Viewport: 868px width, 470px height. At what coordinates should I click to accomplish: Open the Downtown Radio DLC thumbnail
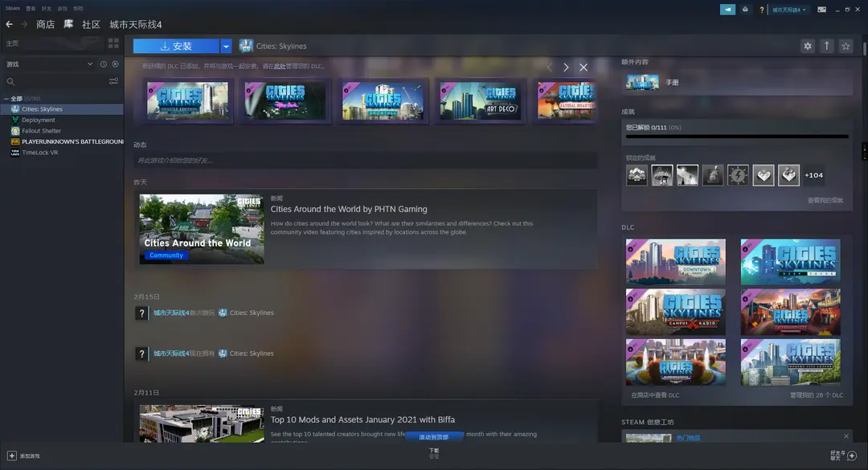point(675,262)
